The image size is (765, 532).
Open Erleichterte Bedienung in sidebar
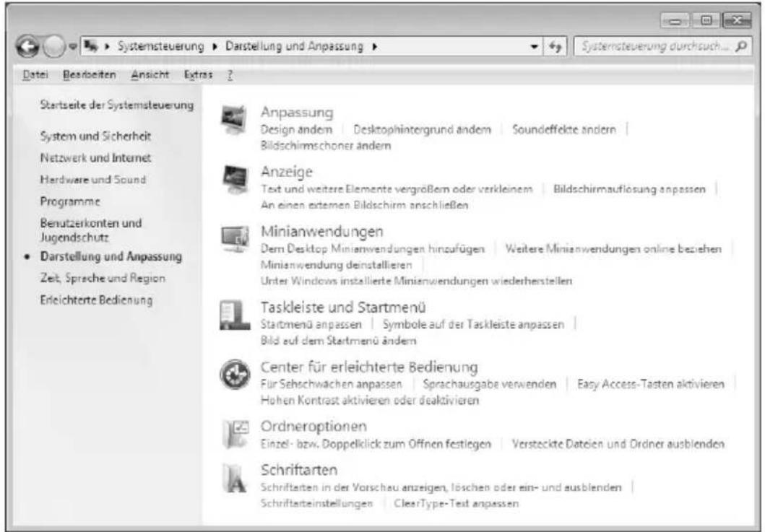(x=96, y=300)
